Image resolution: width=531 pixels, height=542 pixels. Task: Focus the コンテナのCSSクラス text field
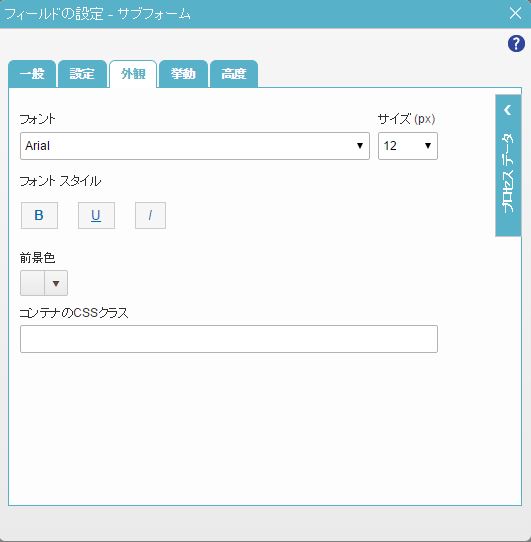pyautogui.click(x=229, y=339)
